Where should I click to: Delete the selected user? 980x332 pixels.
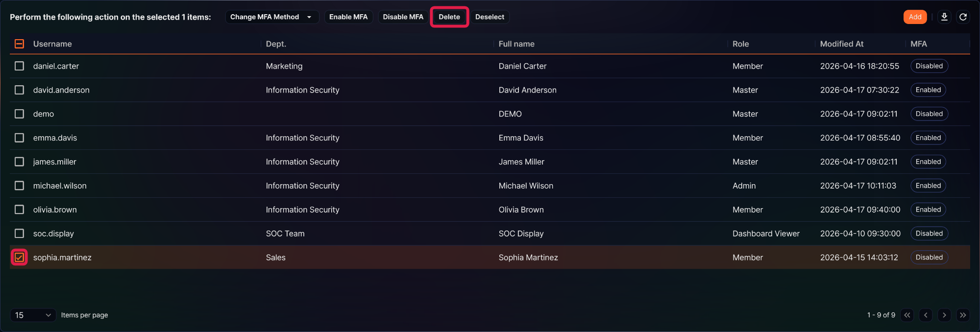click(x=449, y=17)
